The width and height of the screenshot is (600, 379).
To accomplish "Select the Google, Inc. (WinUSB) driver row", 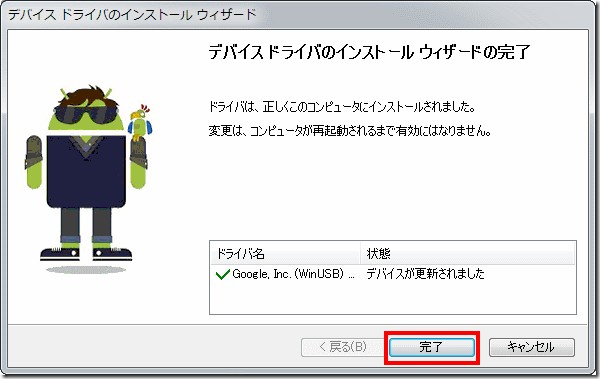I will pyautogui.click(x=393, y=274).
